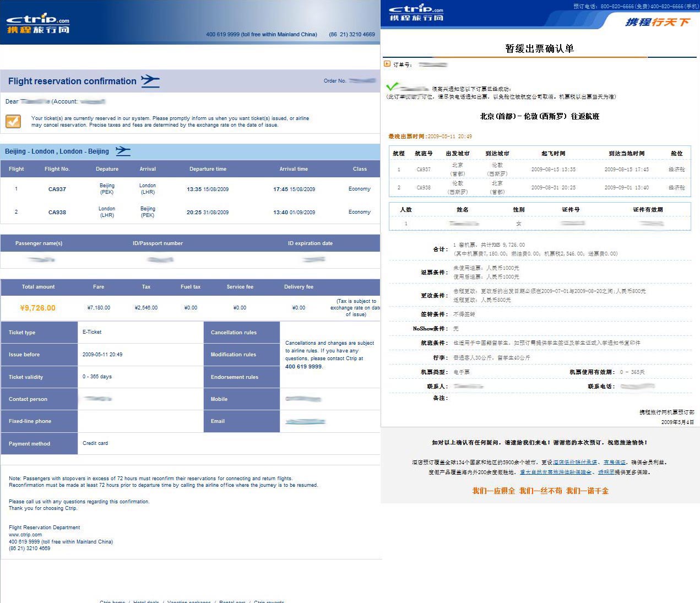Viewport: 700px width, 603px height.
Task: Open the 透明团 link
Action: 606,472
